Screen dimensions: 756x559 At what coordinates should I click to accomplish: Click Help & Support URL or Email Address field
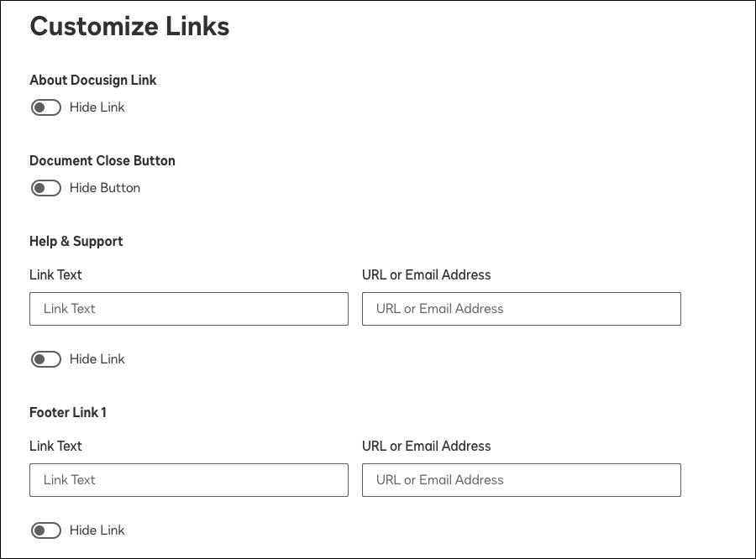click(x=522, y=309)
